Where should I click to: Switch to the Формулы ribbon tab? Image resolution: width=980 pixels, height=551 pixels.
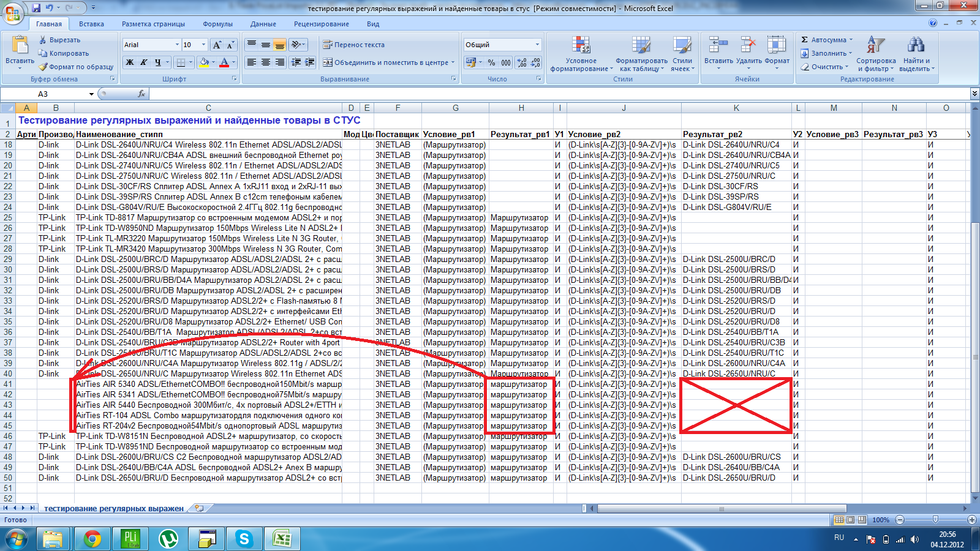(217, 24)
